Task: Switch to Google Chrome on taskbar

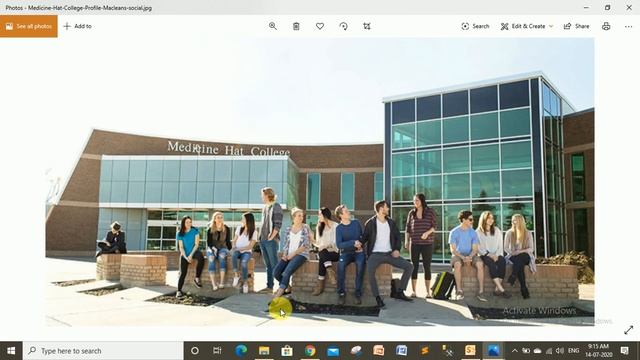Action: (310, 351)
